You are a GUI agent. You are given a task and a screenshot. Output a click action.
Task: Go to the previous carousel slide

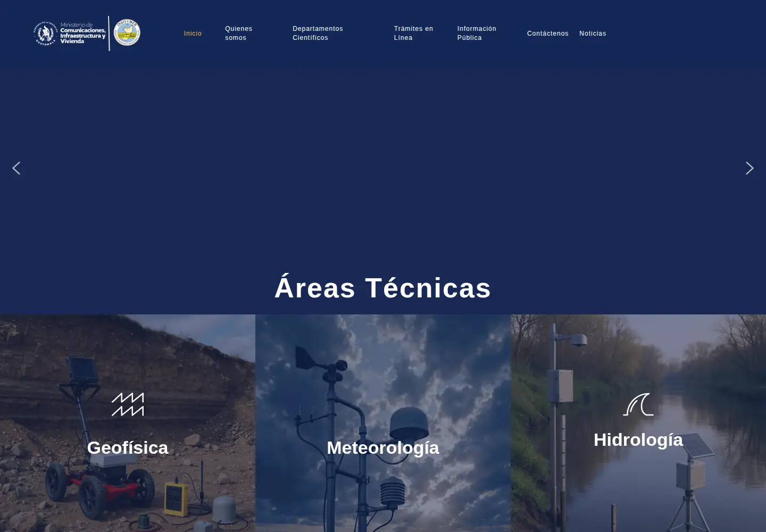pos(16,168)
